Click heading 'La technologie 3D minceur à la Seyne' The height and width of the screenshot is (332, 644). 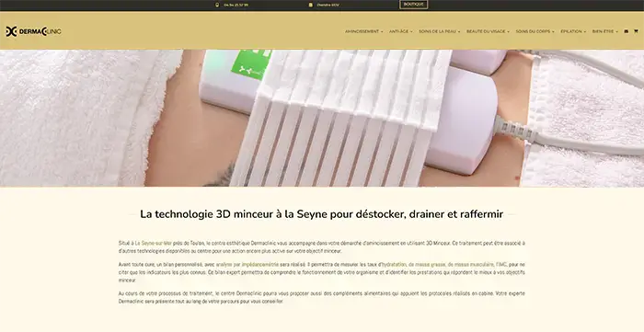pos(322,213)
